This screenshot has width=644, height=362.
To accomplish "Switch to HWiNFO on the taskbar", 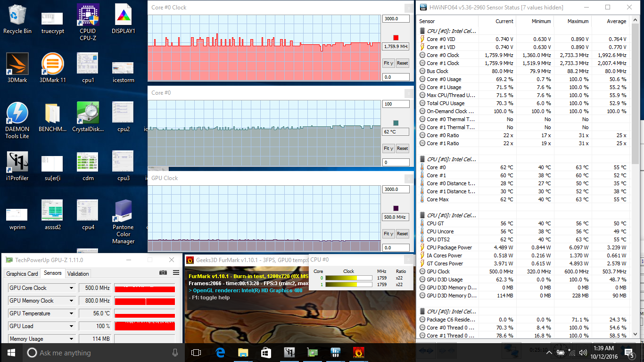I will [335, 353].
